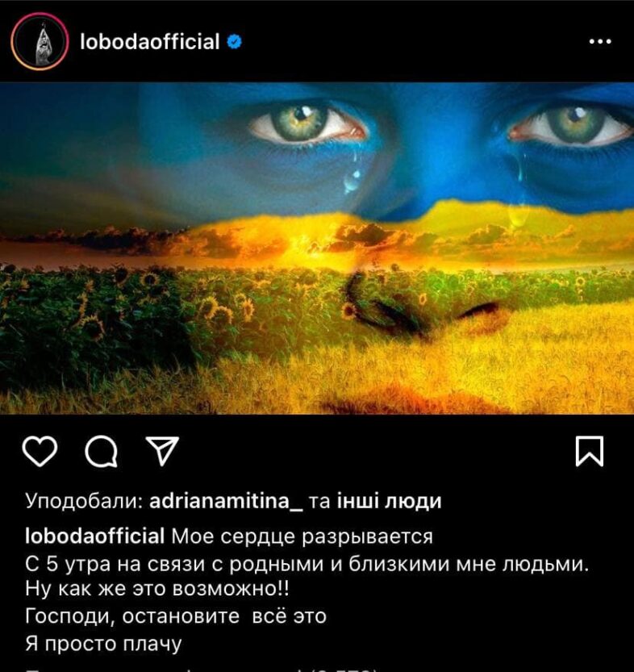Tap the 'Уподобали:' likes label

click(84, 502)
